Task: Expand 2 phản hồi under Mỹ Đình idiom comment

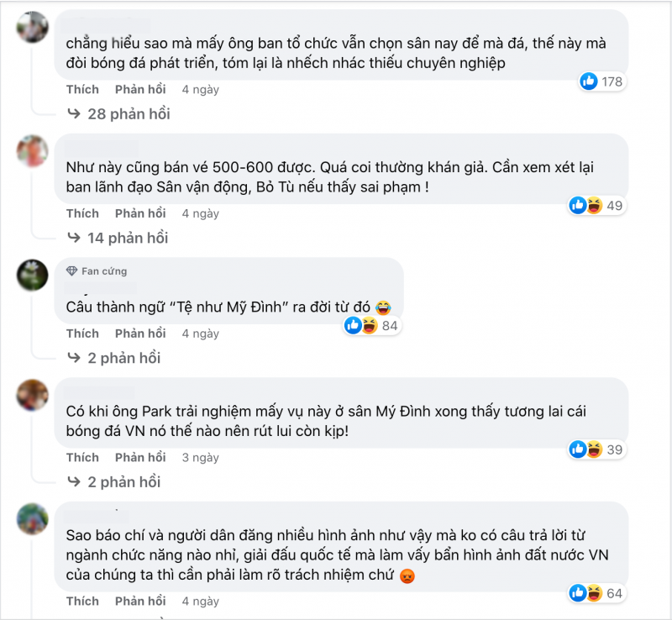Action: pos(115,358)
